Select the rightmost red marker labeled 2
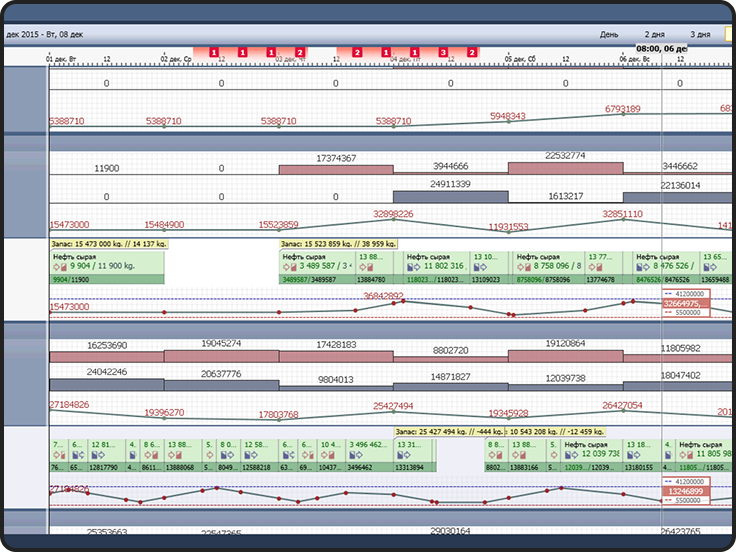Image resolution: width=736 pixels, height=552 pixels. pos(472,52)
